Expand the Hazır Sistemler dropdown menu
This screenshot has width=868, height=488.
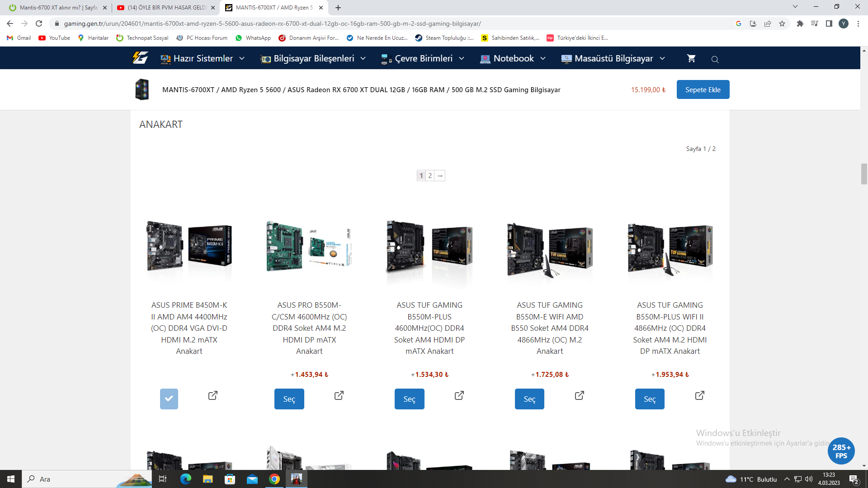coord(203,58)
